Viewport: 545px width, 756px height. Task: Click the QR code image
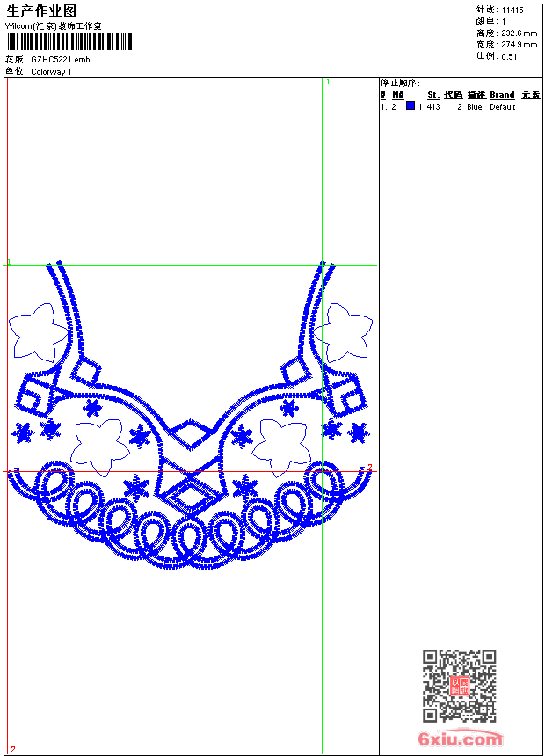tap(460, 686)
